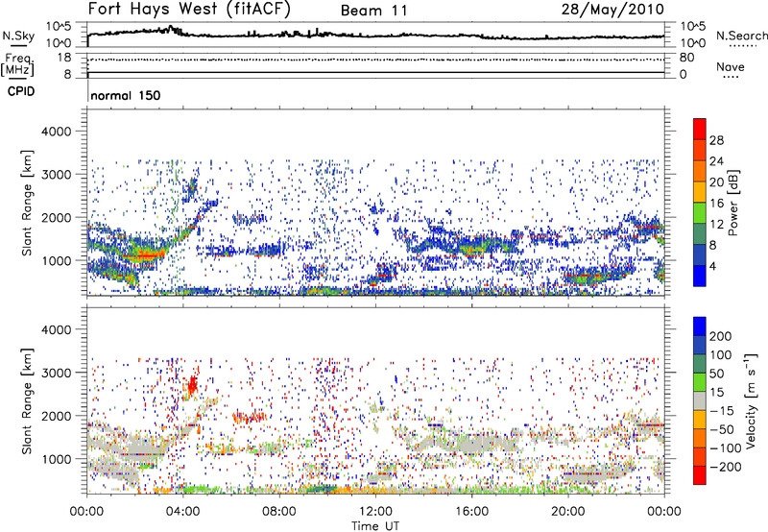
Task: Click the red top segment of Power colorbar
Action: (x=700, y=129)
